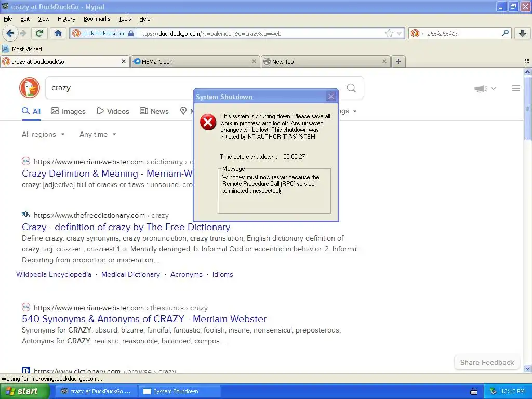532x399 pixels.
Task: Open the Bookmarks menu
Action: coord(97,19)
